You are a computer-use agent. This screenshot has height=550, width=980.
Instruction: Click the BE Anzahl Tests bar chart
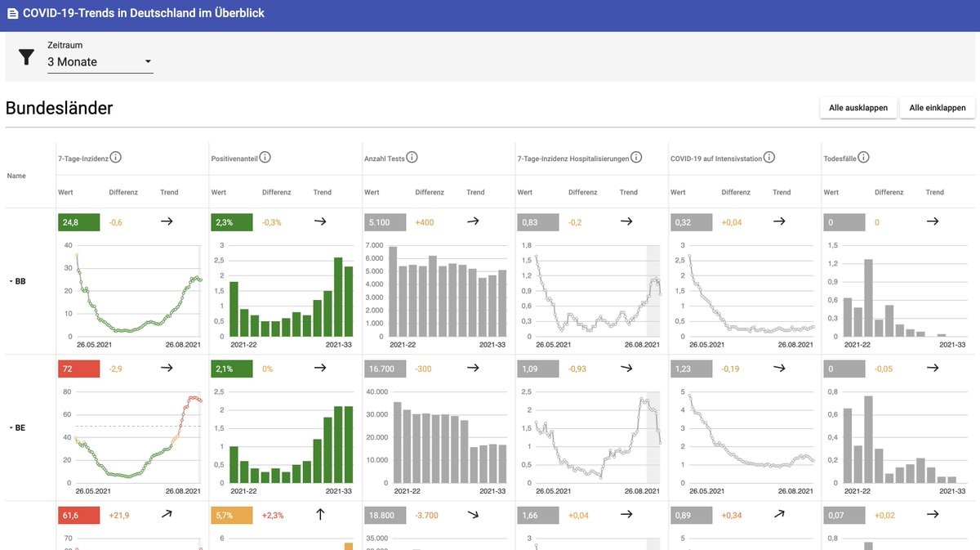click(x=449, y=437)
